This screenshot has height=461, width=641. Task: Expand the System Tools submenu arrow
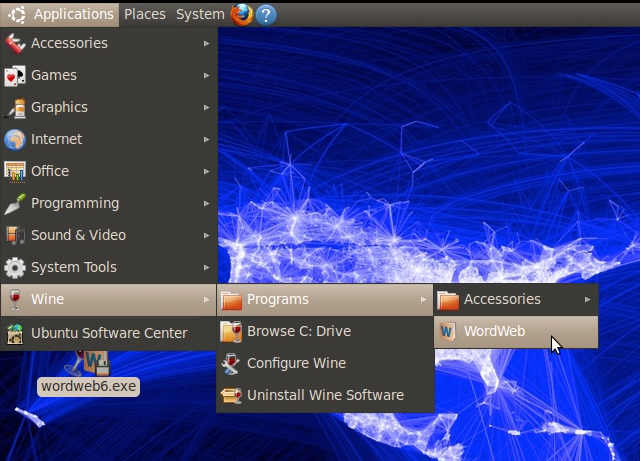coord(206,268)
